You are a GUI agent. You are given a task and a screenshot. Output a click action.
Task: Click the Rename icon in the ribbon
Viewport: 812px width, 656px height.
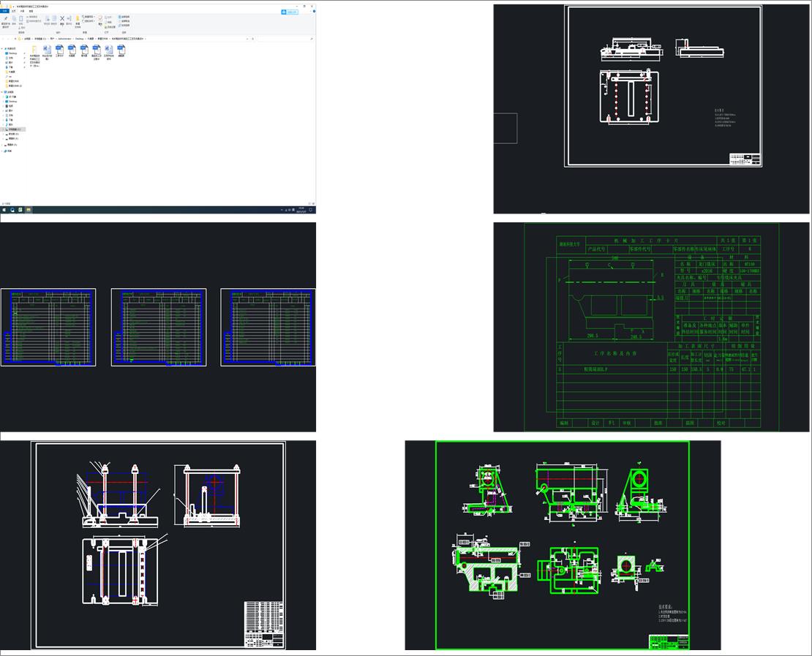click(69, 18)
